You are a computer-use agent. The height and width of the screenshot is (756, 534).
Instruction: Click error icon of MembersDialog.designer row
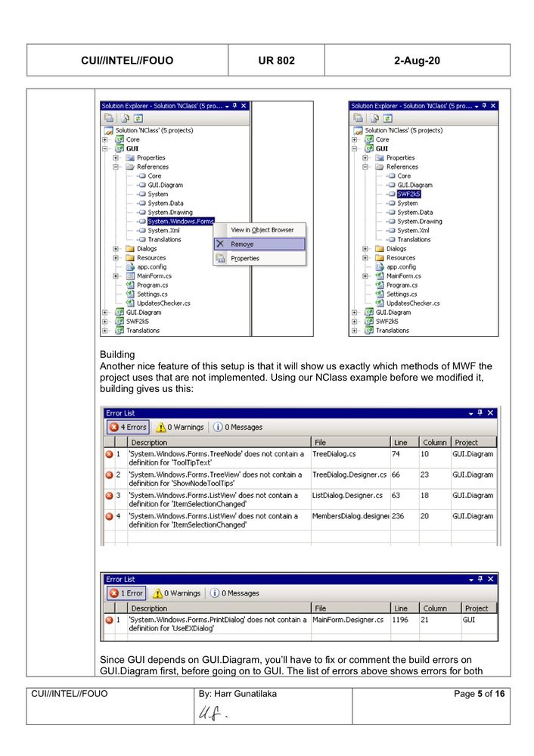coord(109,516)
